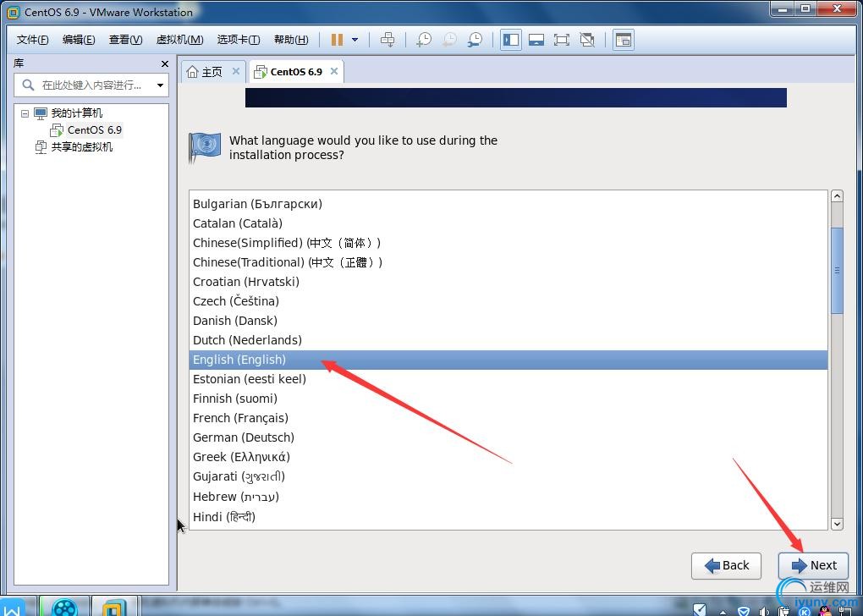Select French (Français) language
This screenshot has width=863, height=616.
508,418
